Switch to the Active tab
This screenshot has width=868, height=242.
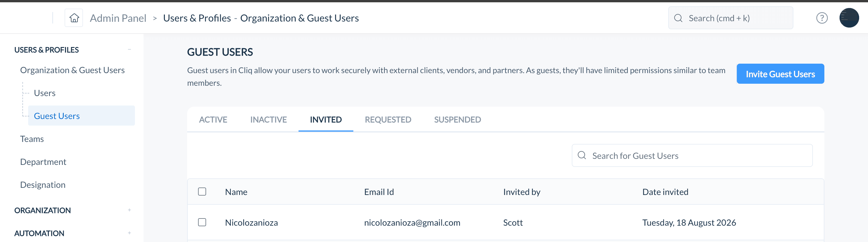[x=213, y=120]
